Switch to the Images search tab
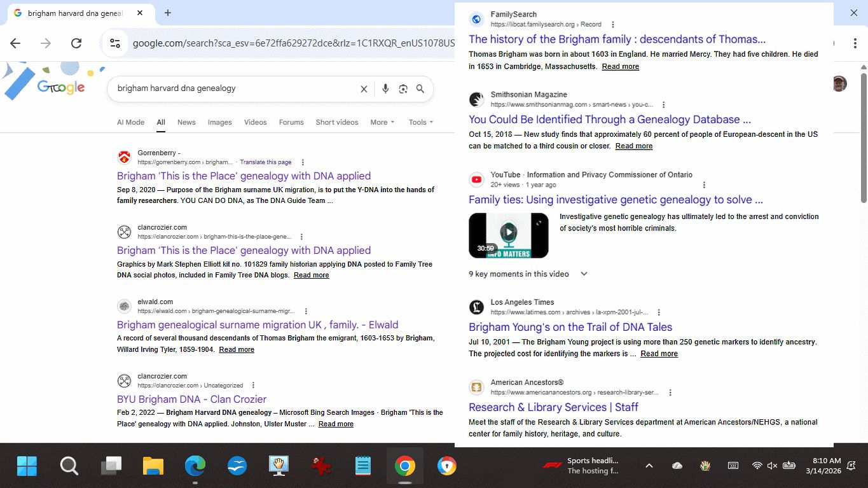This screenshot has height=488, width=868. tap(219, 122)
